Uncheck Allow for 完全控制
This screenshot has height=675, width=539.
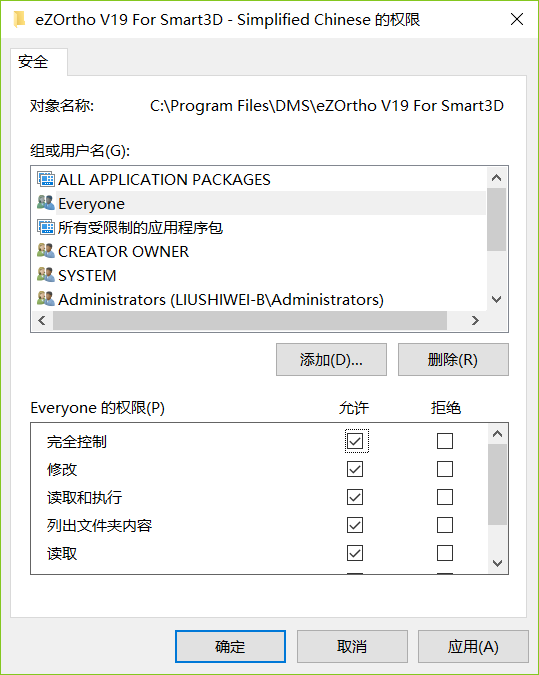coord(355,441)
